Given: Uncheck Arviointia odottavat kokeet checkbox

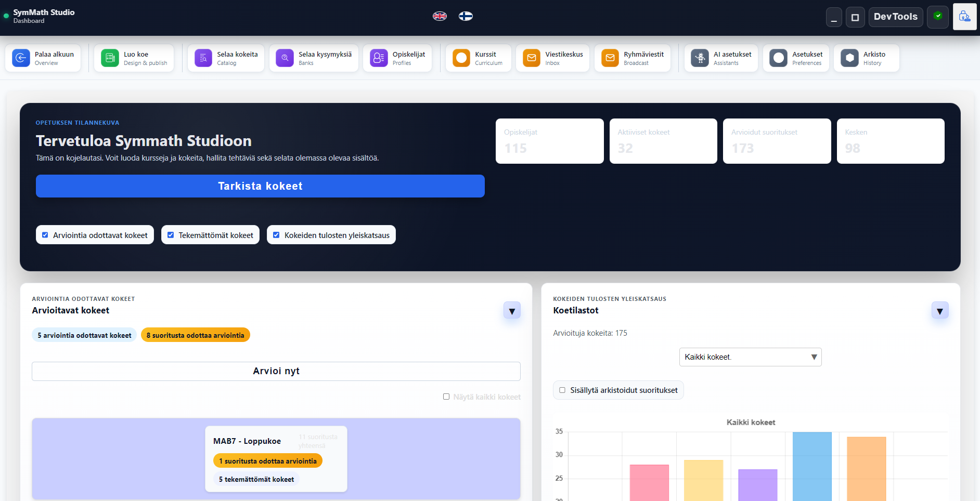Looking at the screenshot, I should [x=45, y=235].
